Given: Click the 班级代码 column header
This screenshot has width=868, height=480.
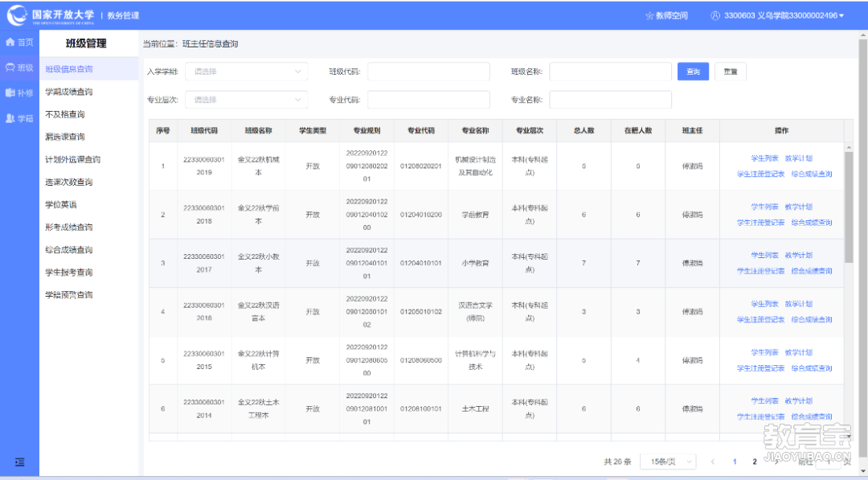Looking at the screenshot, I should [204, 131].
